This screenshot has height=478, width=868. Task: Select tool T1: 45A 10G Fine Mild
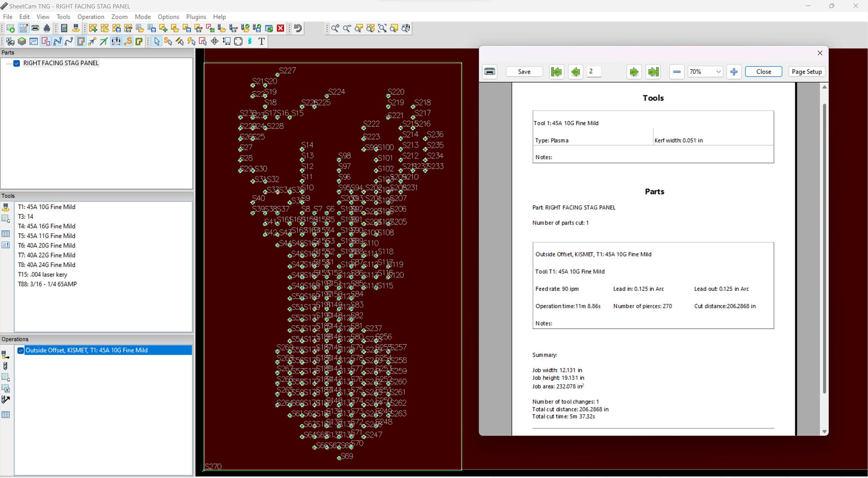(47, 207)
